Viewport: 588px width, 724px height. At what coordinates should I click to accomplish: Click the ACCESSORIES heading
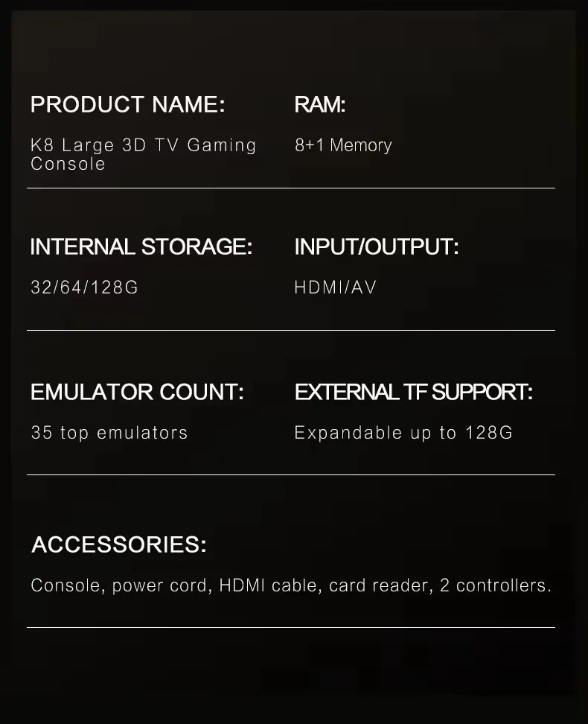pos(119,544)
